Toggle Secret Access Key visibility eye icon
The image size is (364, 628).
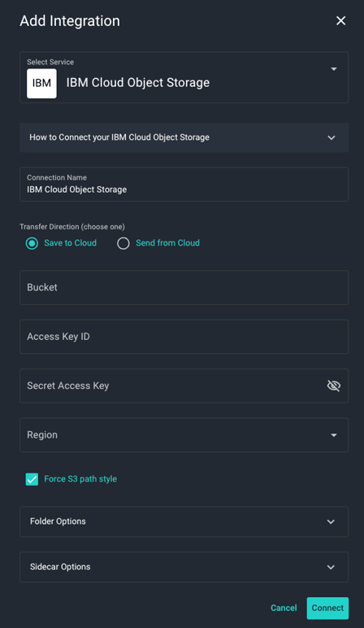tap(334, 386)
